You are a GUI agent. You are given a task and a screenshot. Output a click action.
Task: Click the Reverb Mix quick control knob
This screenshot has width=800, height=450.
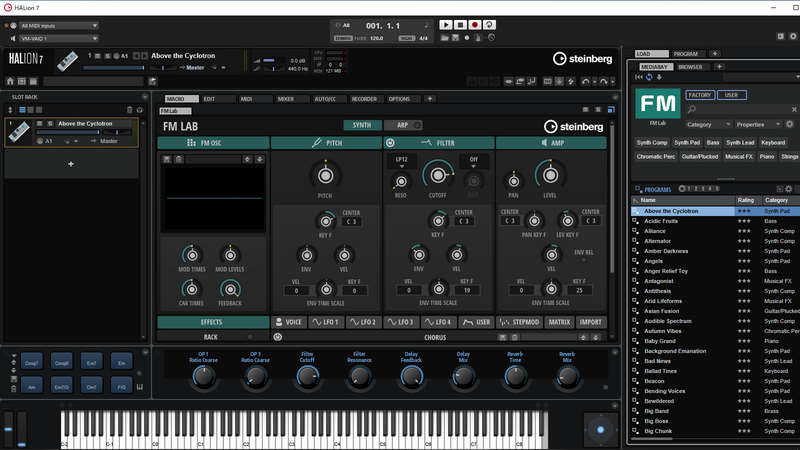coord(567,377)
